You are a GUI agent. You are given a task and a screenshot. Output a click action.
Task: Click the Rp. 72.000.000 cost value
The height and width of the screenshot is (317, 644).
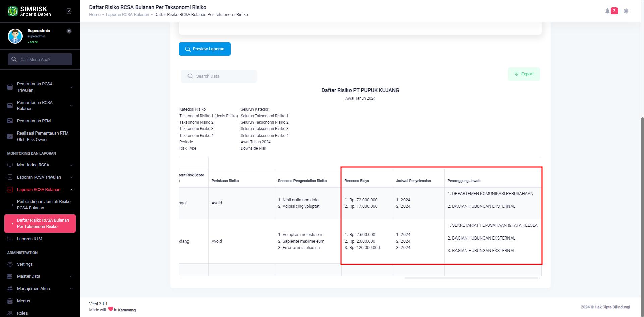[363, 200]
